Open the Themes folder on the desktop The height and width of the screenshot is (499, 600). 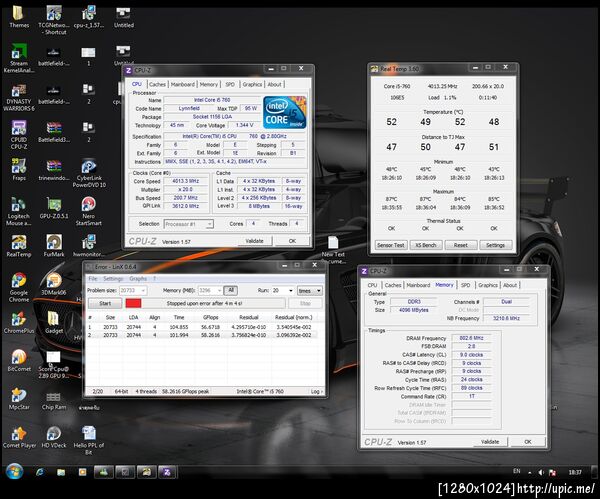coord(19,17)
